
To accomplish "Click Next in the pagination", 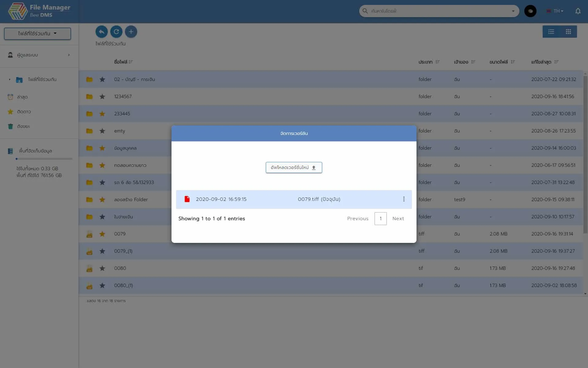I will (398, 219).
